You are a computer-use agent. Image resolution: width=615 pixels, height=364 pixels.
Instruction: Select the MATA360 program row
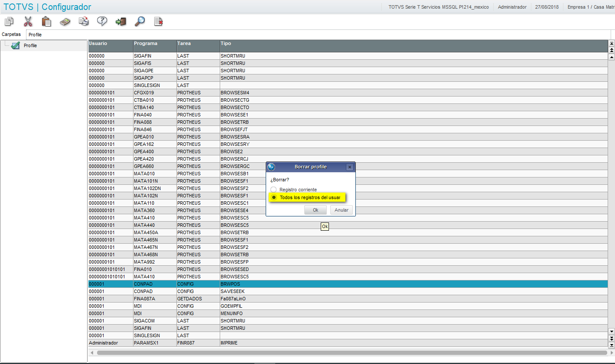348,210
